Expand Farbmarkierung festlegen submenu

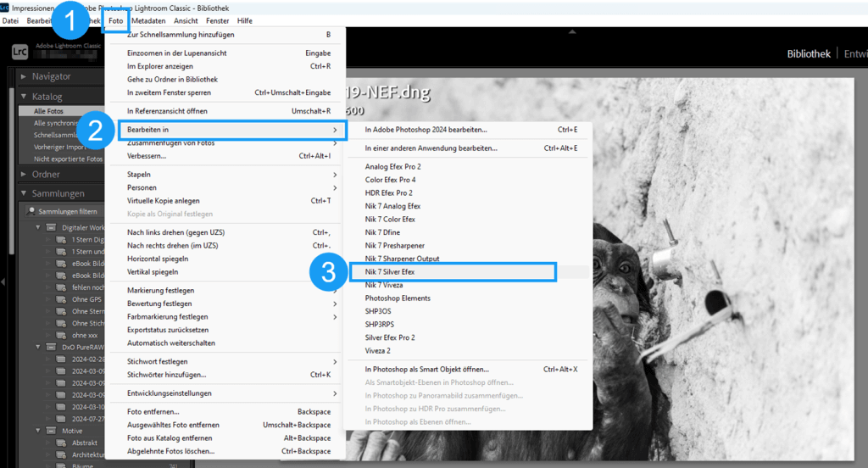[225, 317]
